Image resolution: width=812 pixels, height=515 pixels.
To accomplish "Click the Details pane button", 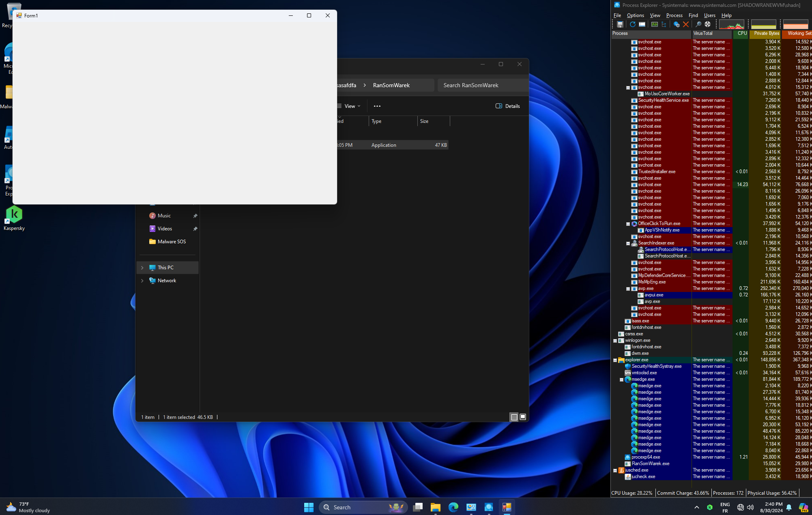I will (x=508, y=106).
